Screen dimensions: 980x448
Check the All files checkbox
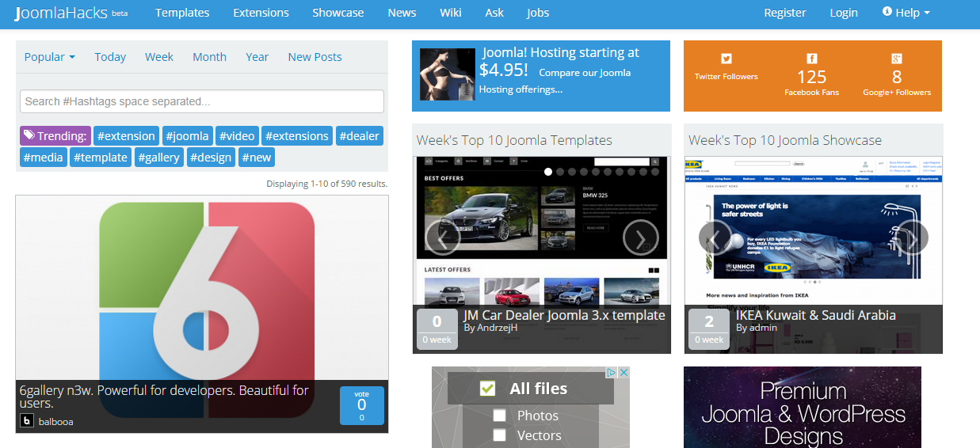pos(487,389)
